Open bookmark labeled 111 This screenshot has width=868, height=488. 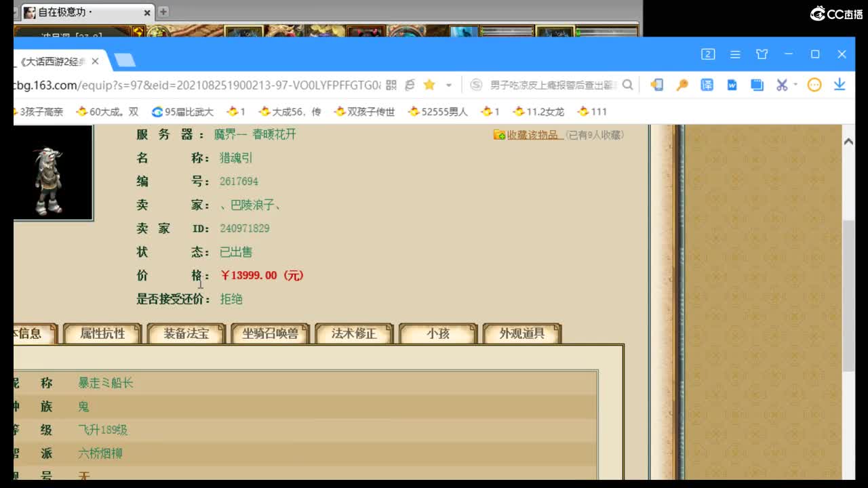(592, 112)
